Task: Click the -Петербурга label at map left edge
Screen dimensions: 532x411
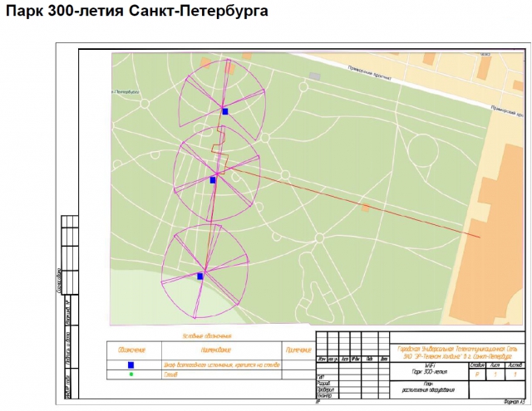Action: (x=126, y=92)
